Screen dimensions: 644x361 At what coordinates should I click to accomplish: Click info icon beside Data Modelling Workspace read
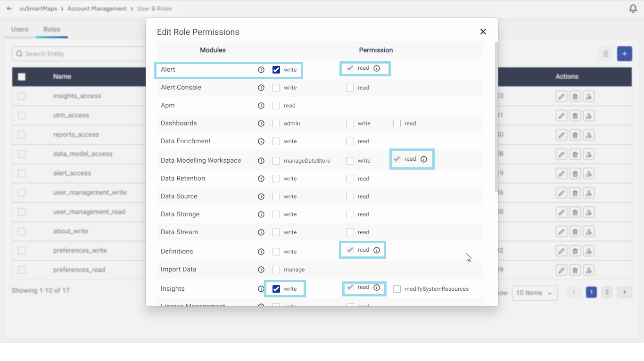point(424,159)
